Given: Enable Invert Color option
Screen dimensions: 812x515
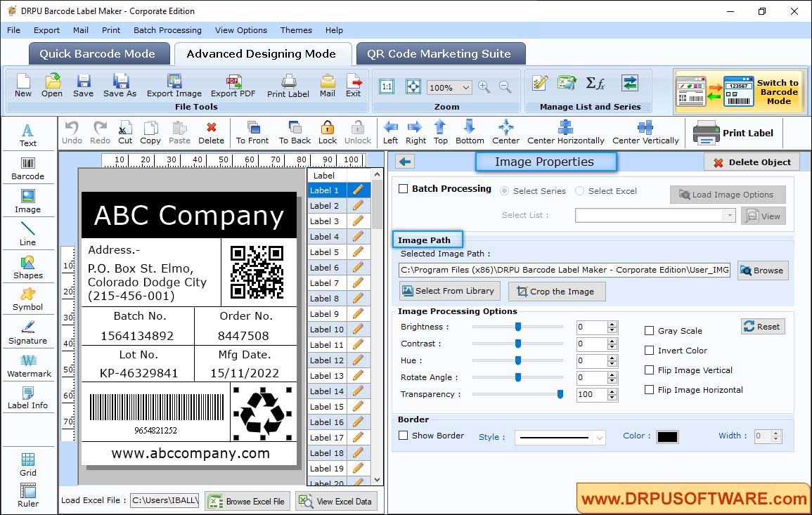Looking at the screenshot, I should pyautogui.click(x=649, y=351).
